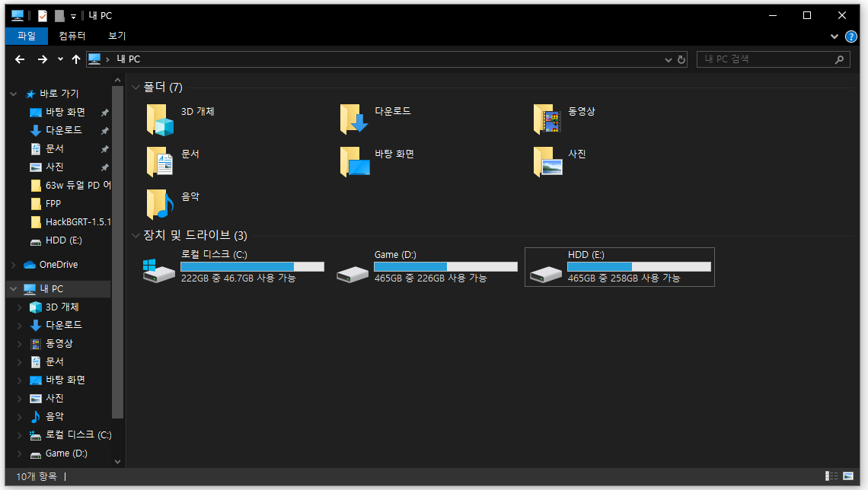
Task: Collapse the 폴더 (7) group
Action: pos(136,87)
